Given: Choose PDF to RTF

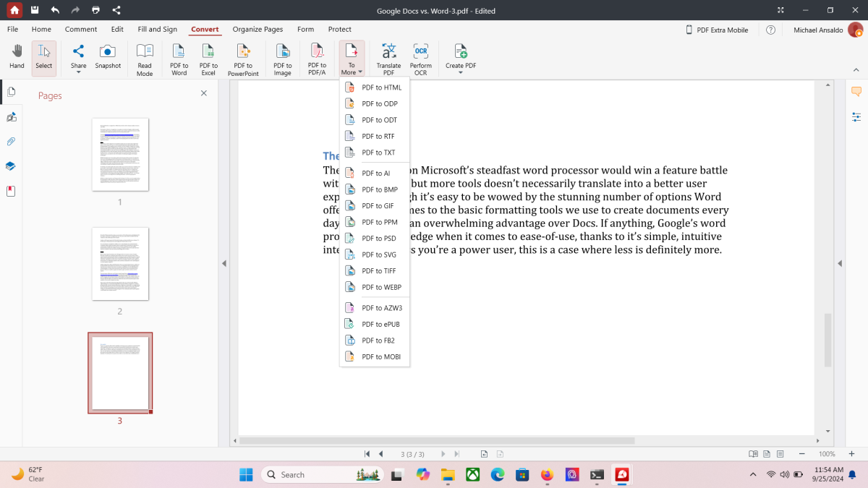Looking at the screenshot, I should [375, 136].
